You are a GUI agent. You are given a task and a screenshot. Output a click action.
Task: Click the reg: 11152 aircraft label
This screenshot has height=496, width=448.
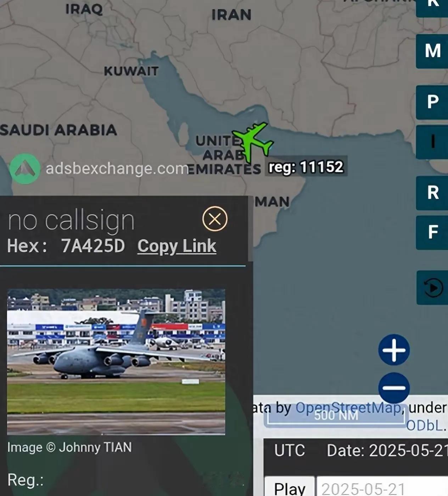(x=306, y=167)
